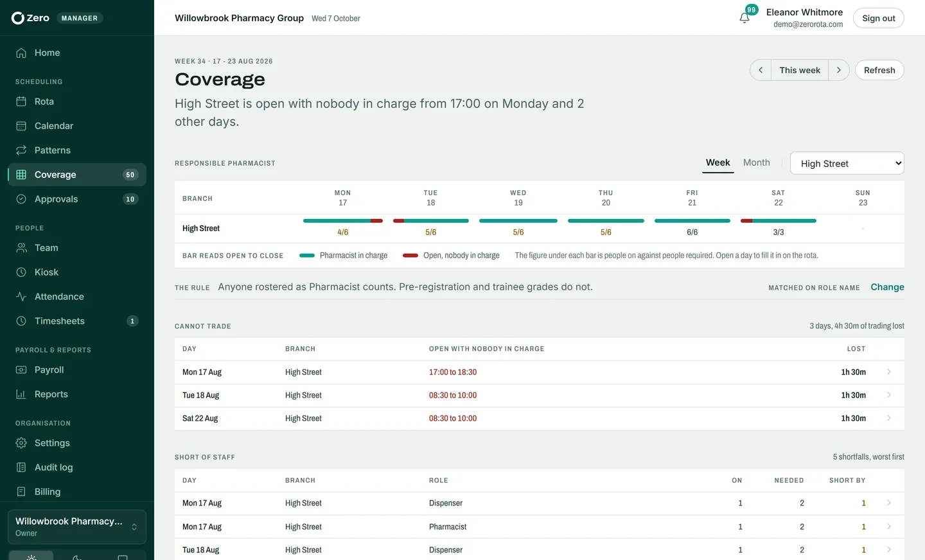Click Change next to matched on role name
Screen dimensions: 925x560
(887, 287)
